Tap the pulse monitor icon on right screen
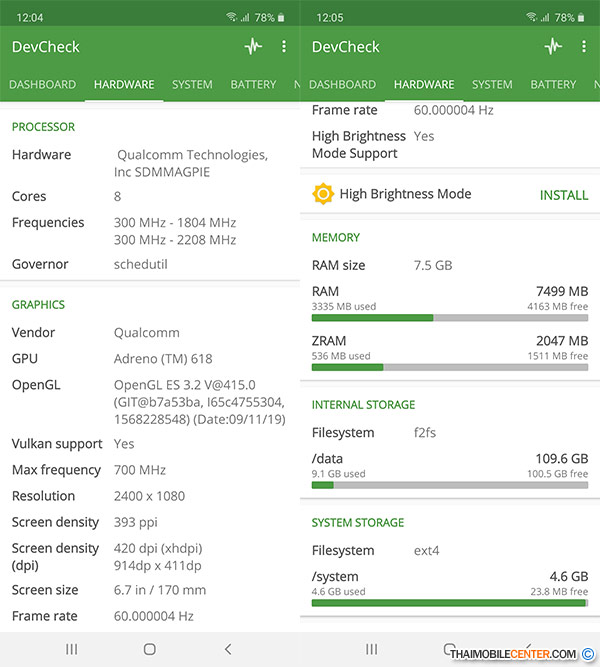 [554, 47]
